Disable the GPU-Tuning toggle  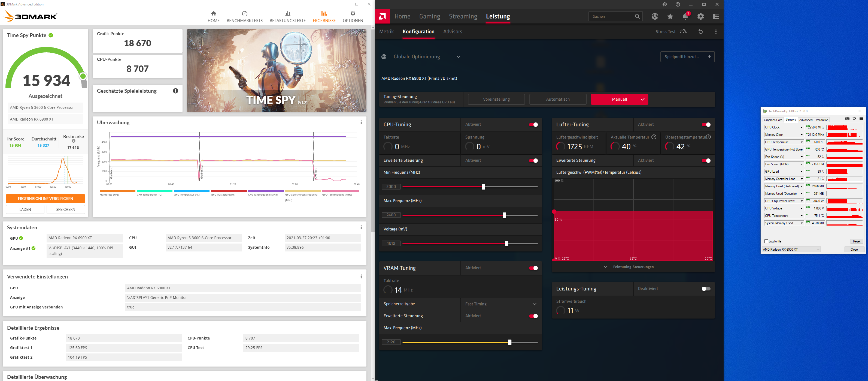coord(533,125)
